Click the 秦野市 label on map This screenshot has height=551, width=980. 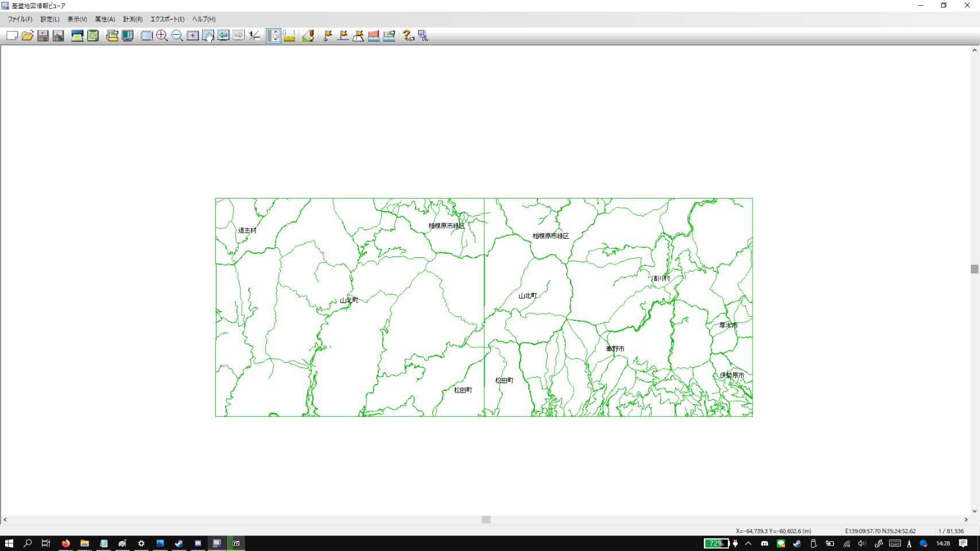coord(615,348)
